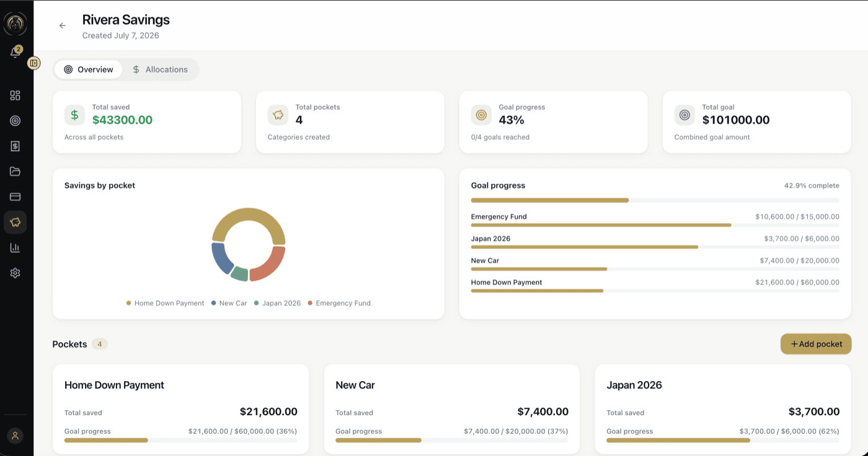Open notifications bell with badge 2
The width and height of the screenshot is (868, 456).
tap(15, 53)
